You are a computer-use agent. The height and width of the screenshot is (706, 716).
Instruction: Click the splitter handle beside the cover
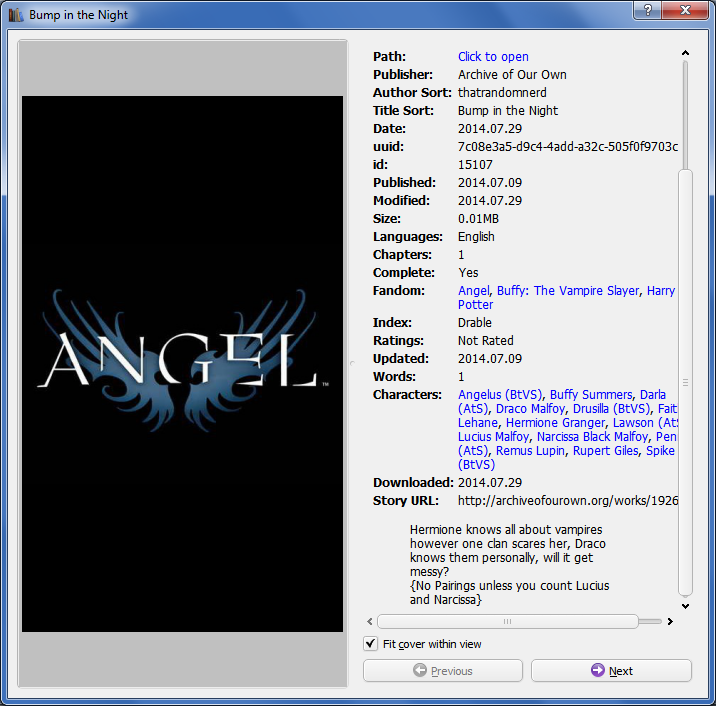[352, 364]
